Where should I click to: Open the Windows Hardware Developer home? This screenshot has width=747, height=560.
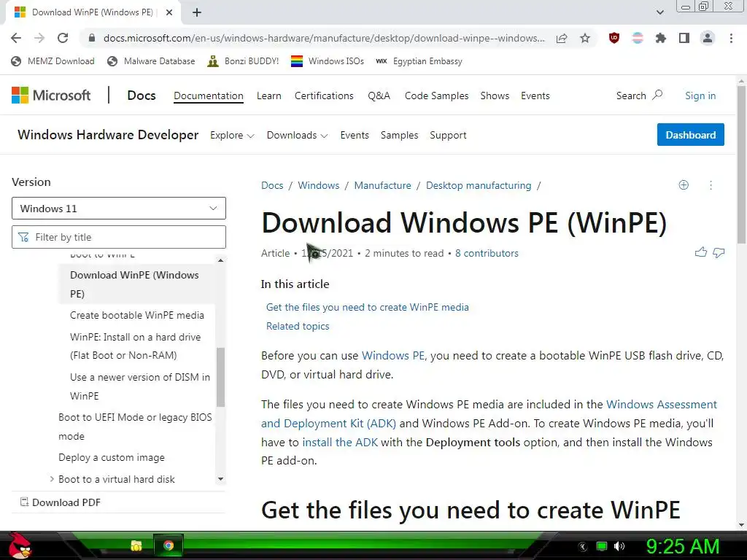pos(108,135)
